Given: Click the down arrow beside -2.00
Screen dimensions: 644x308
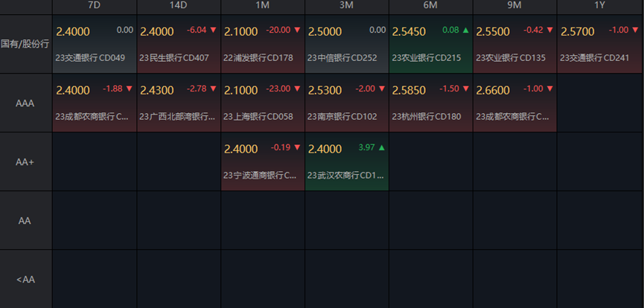Looking at the screenshot, I should tap(381, 89).
